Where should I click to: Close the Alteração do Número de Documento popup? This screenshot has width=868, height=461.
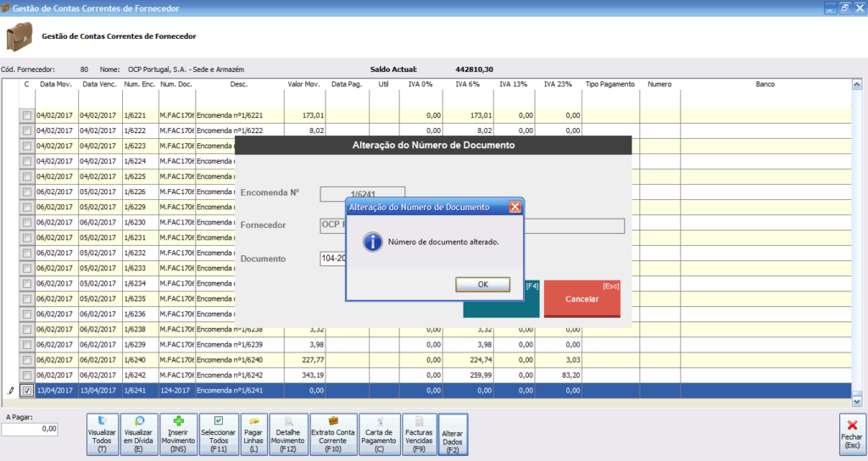(515, 207)
